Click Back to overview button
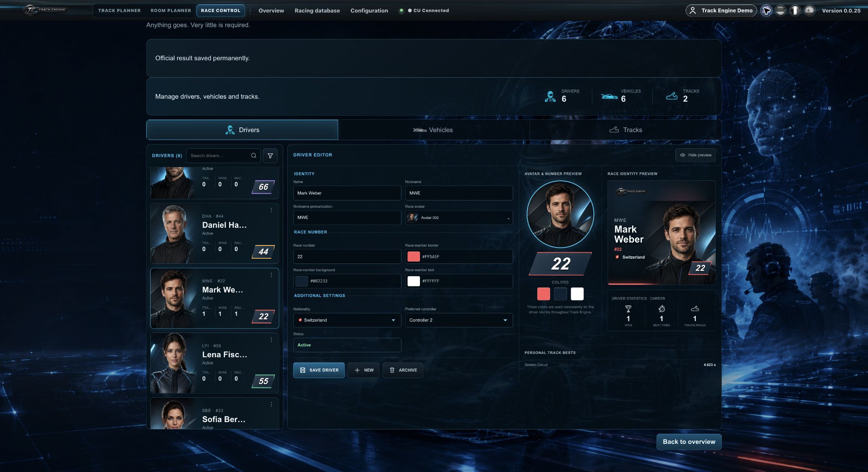 point(689,441)
